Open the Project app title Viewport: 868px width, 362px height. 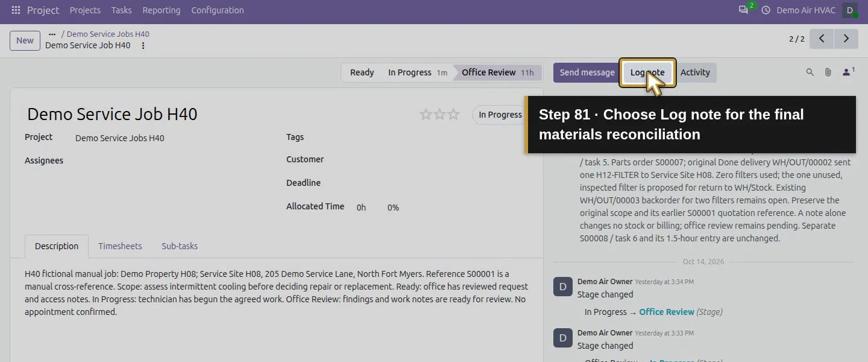click(43, 10)
